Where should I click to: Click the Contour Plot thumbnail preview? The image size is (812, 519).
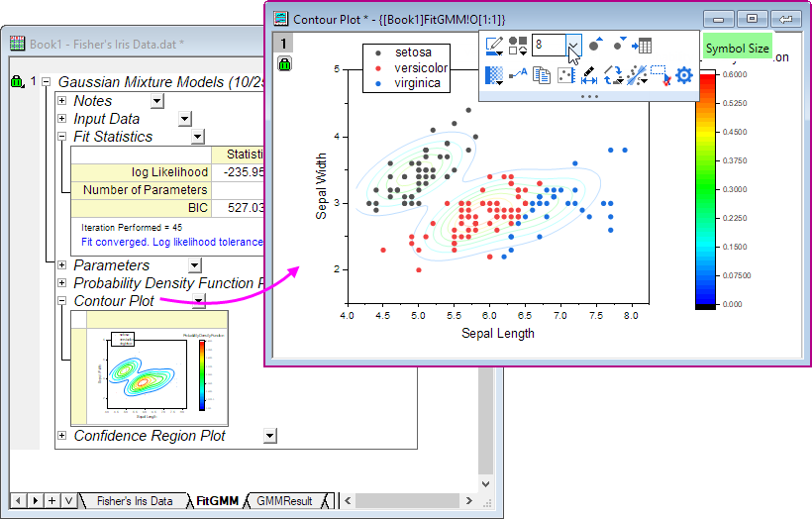click(x=149, y=367)
